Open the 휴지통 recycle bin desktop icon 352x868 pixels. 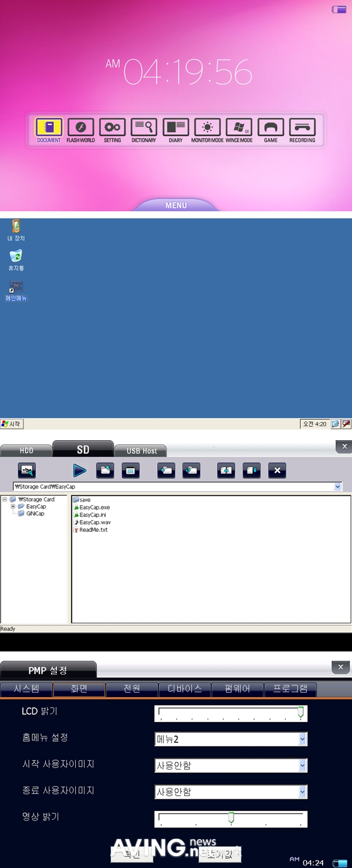(16, 259)
